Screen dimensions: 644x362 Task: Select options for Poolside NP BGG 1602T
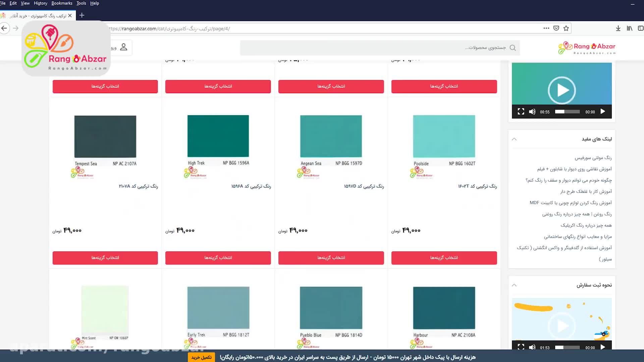click(x=444, y=258)
